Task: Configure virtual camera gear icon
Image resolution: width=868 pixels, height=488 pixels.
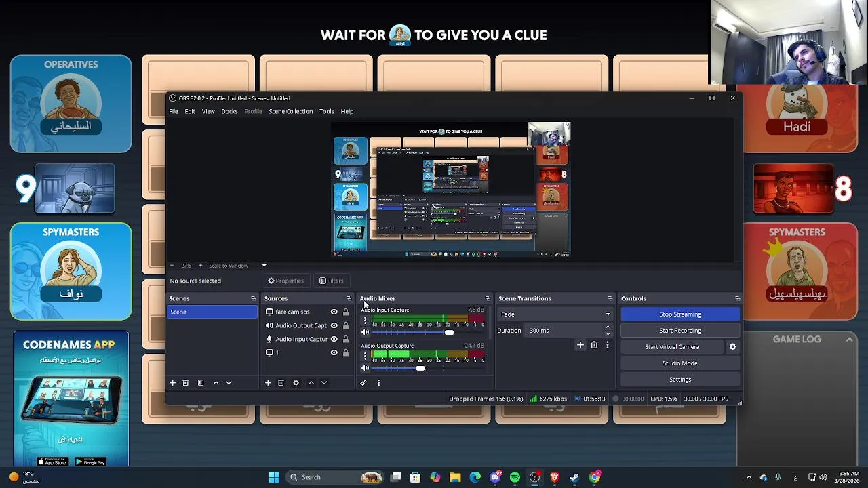Action: (732, 346)
